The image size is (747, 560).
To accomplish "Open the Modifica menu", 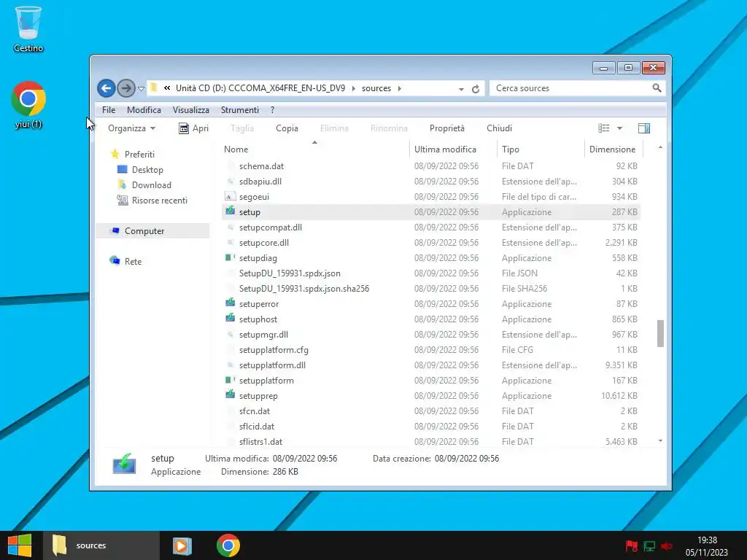I will 144,110.
